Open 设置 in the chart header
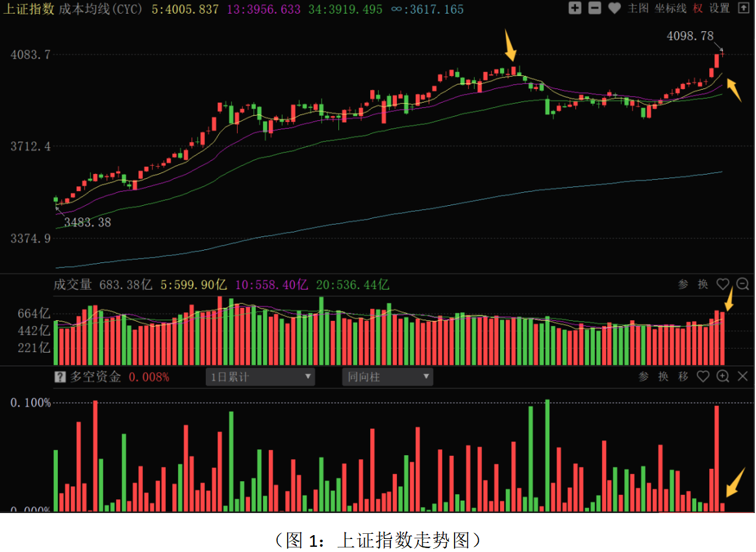 pyautogui.click(x=720, y=8)
